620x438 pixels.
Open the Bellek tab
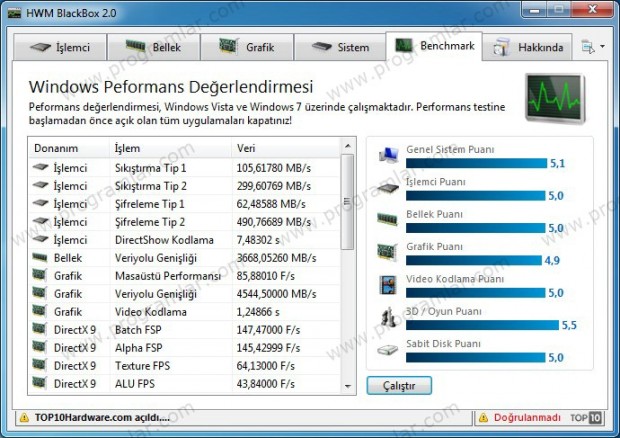tap(153, 47)
